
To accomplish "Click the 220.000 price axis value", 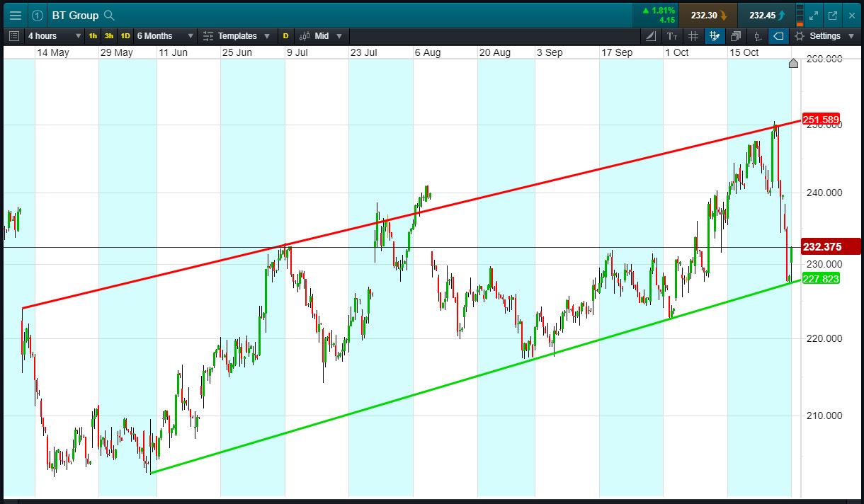I will [x=824, y=338].
